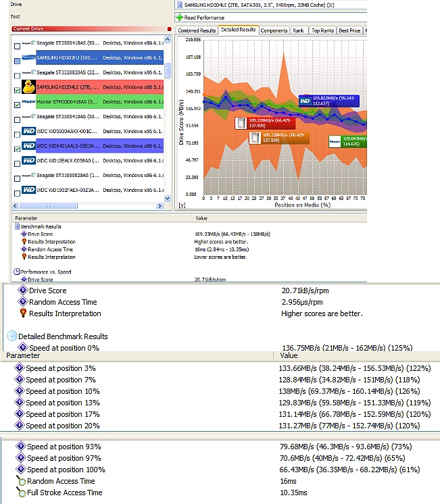Open the Top Ranks tab
Image resolution: width=440 pixels, height=504 pixels.
[x=322, y=30]
